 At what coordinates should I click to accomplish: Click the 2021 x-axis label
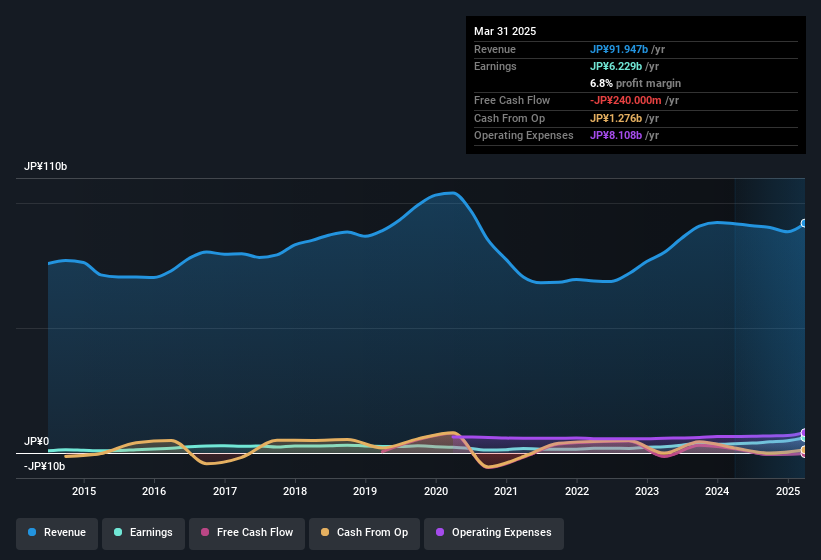506,491
